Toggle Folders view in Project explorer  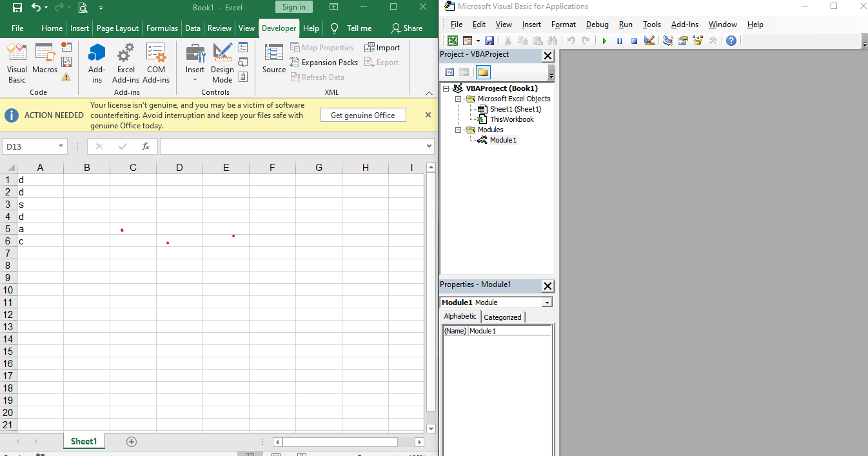click(482, 72)
